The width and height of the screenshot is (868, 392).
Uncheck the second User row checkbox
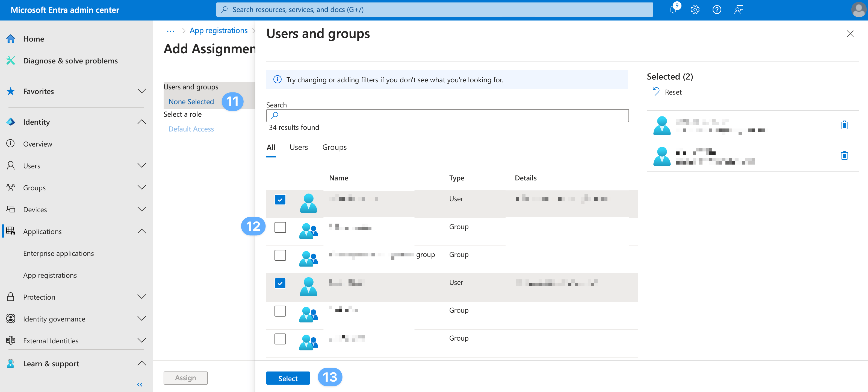280,283
